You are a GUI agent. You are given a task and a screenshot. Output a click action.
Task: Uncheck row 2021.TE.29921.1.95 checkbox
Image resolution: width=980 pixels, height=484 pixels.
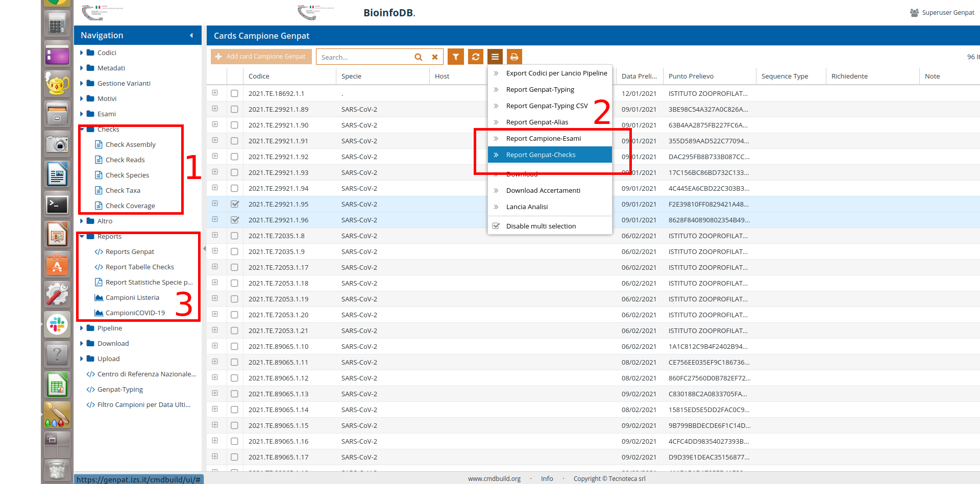[x=235, y=204]
